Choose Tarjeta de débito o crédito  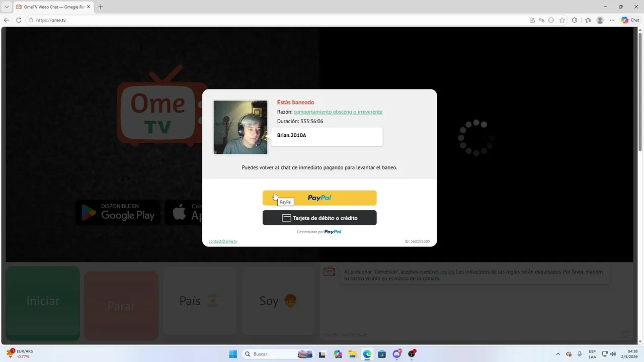(319, 218)
